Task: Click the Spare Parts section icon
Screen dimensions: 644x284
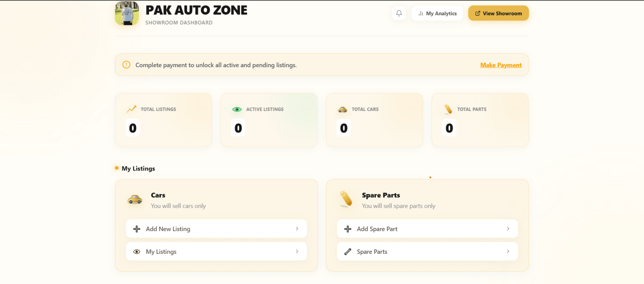Action: 346,199
